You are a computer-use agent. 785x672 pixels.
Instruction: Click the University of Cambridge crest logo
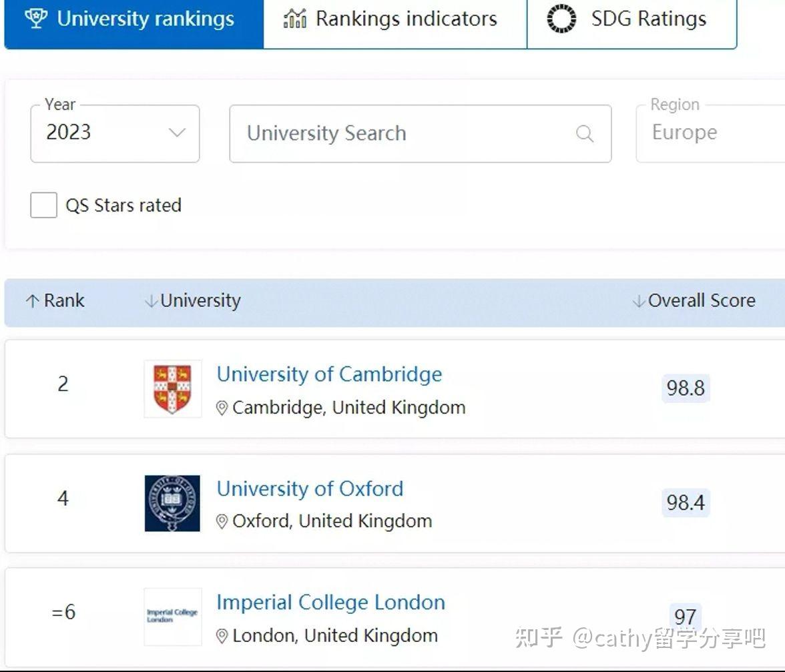pyautogui.click(x=172, y=389)
